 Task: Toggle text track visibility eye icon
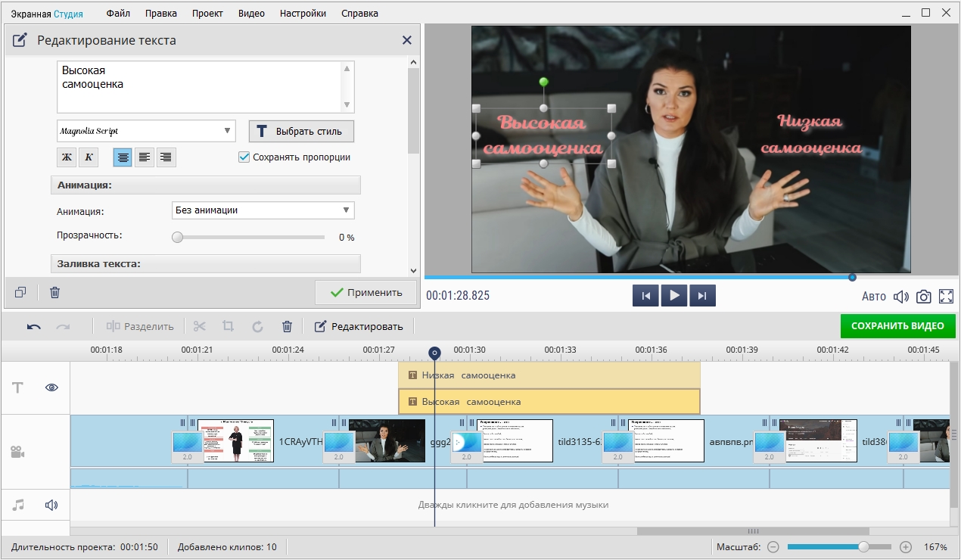point(51,387)
